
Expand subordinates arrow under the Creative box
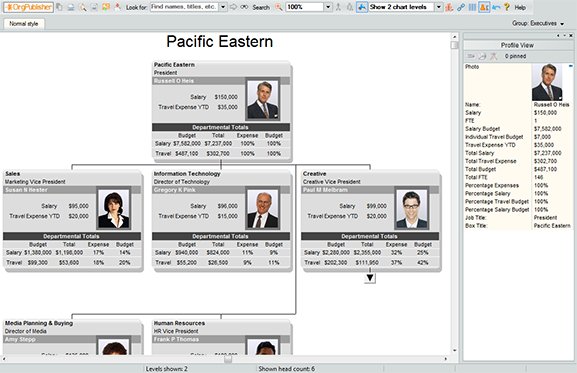point(370,278)
